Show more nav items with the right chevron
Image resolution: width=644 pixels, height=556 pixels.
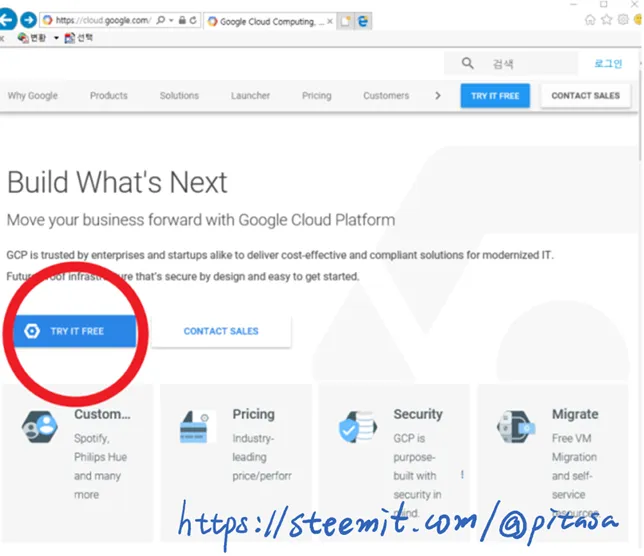pyautogui.click(x=438, y=96)
